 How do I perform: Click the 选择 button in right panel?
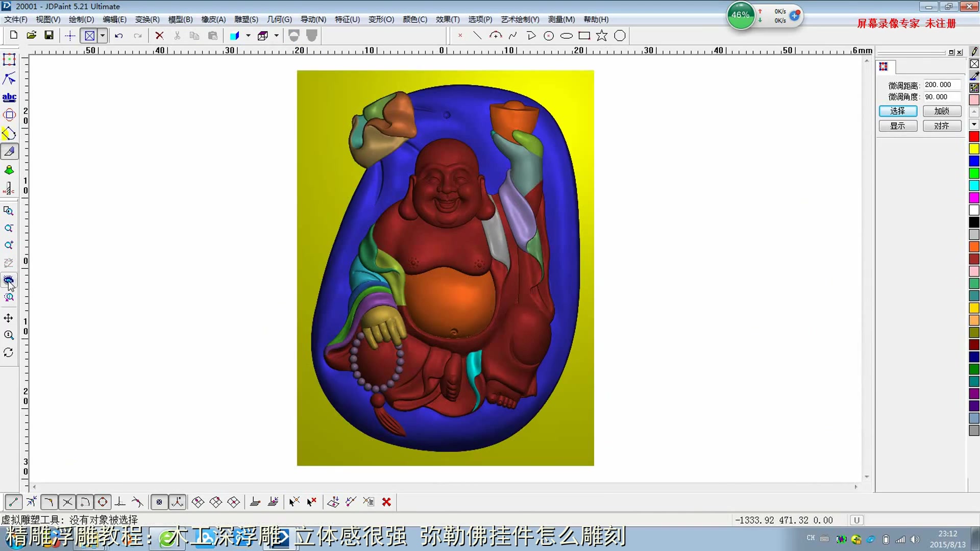898,111
